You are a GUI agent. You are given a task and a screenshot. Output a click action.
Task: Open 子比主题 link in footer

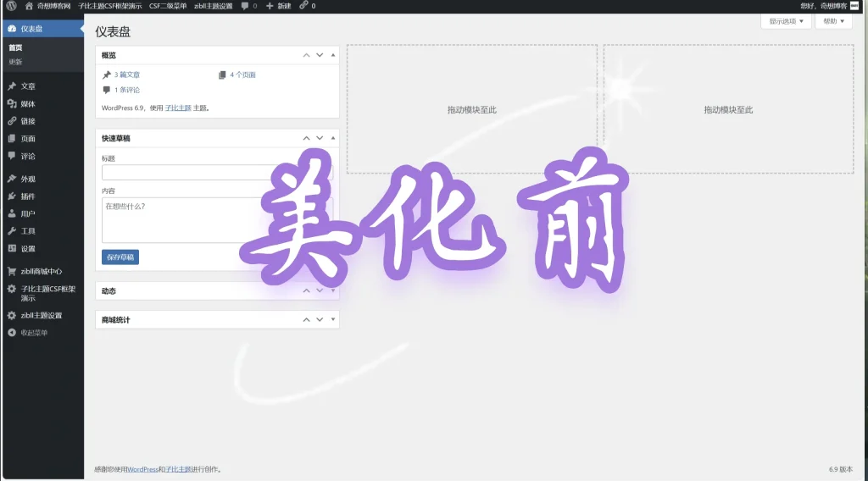pos(178,469)
